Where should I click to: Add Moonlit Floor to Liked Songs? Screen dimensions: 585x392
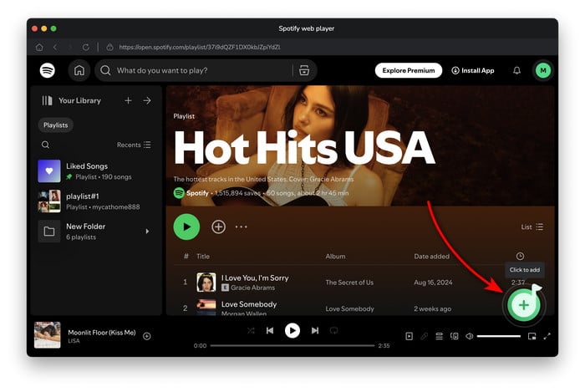pyautogui.click(x=147, y=337)
